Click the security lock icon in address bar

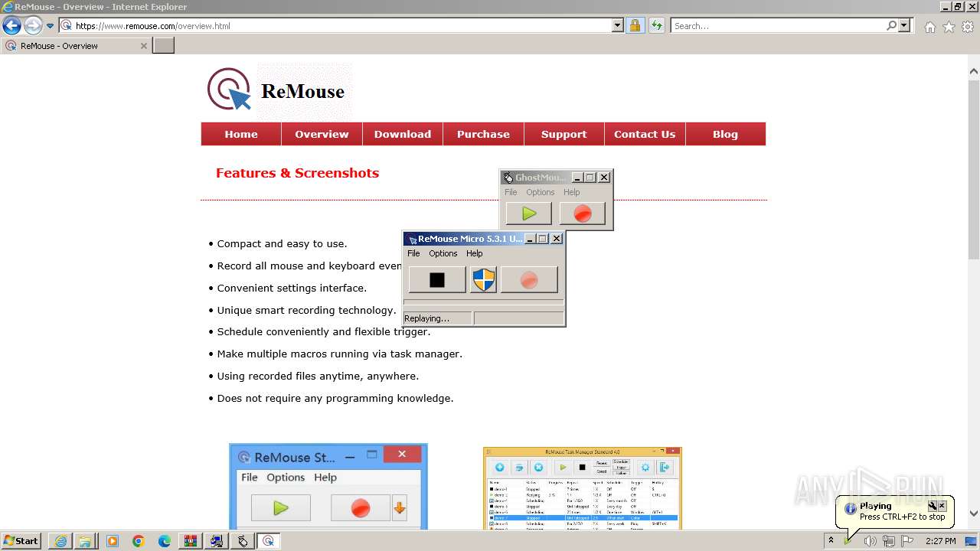(635, 25)
